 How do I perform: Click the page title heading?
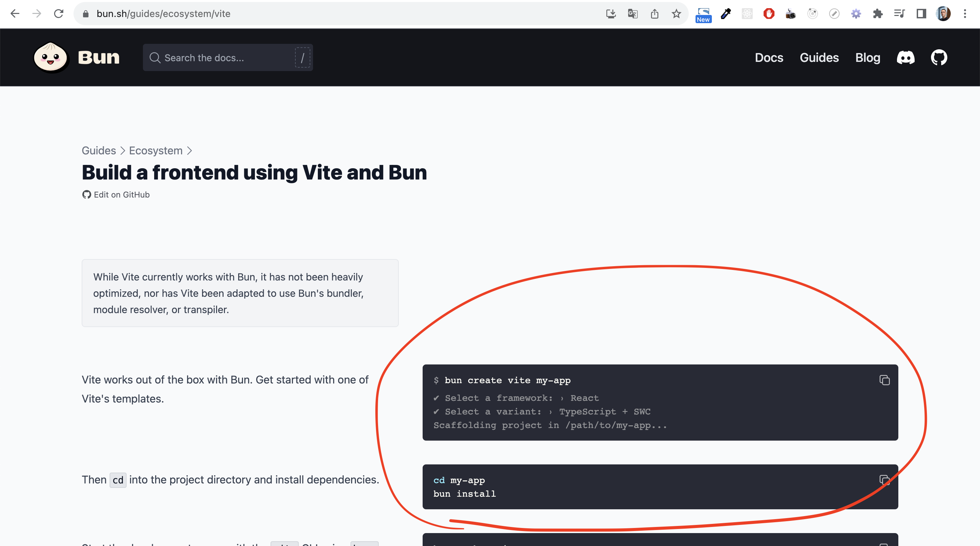click(254, 172)
